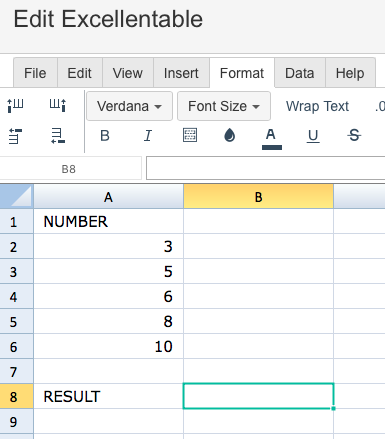Apply strikethrough formatting

[x=354, y=135]
